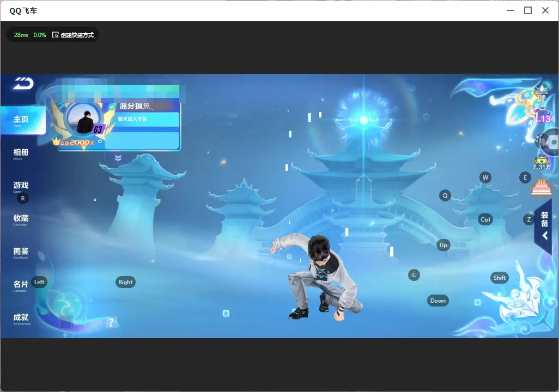Click the camera icon on right edge
This screenshot has height=392, width=559.
(550, 142)
